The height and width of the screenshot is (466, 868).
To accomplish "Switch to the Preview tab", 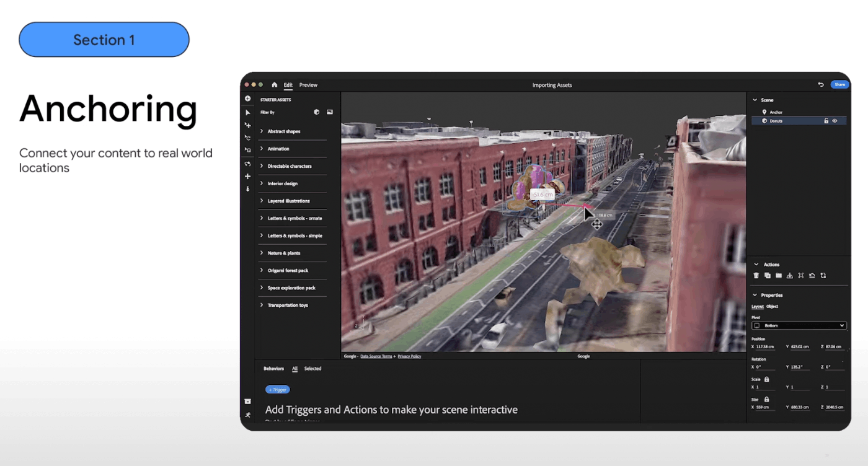I will click(x=308, y=84).
